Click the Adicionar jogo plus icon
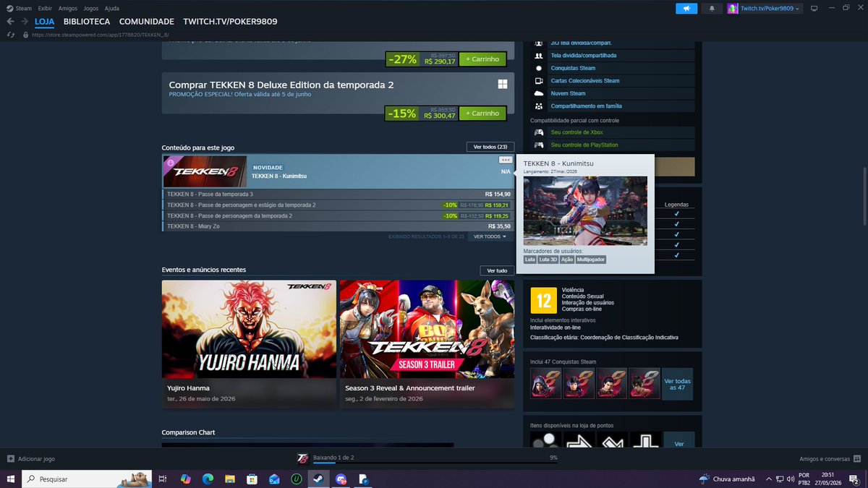The width and height of the screenshot is (868, 488). 10,458
